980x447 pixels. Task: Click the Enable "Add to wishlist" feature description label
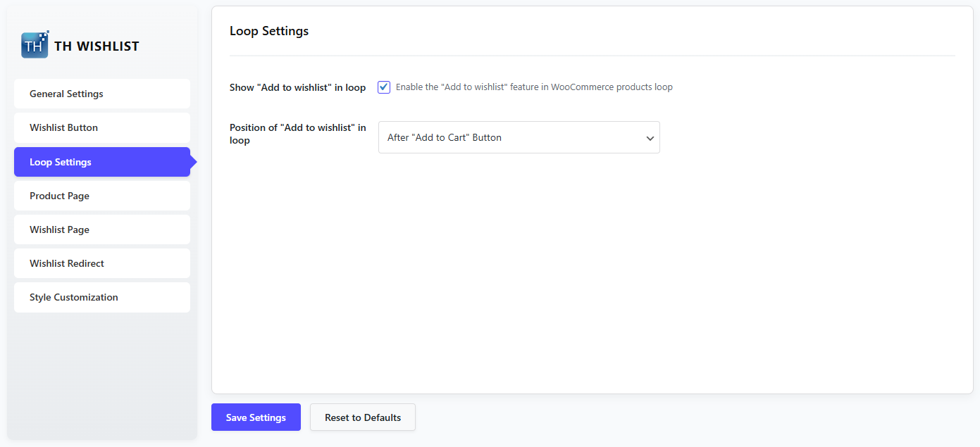(x=533, y=87)
